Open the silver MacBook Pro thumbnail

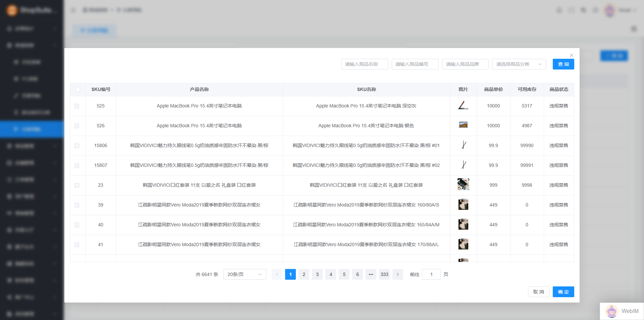tap(463, 125)
